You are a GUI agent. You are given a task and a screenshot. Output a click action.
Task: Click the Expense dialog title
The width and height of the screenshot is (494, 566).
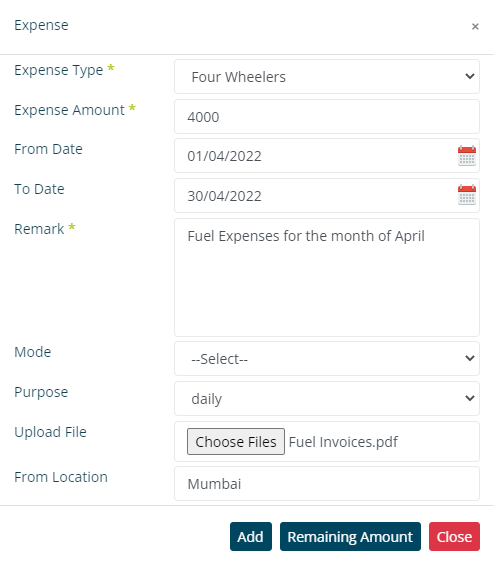41,26
